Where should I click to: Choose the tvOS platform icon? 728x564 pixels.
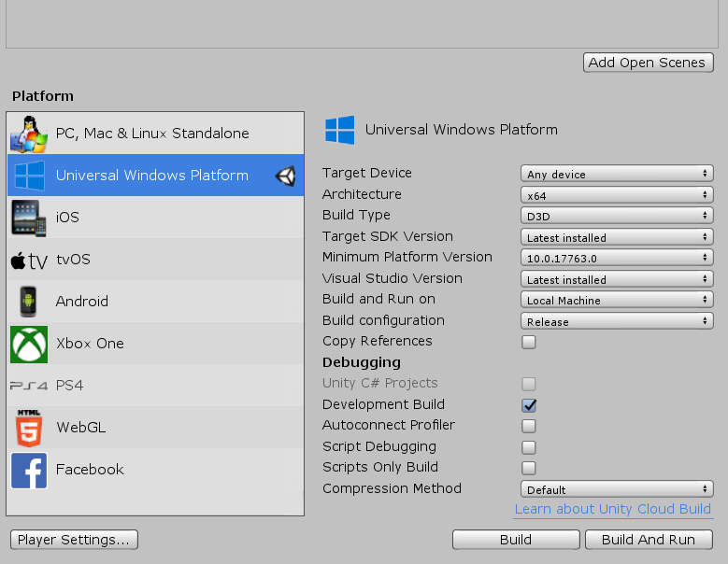point(29,260)
